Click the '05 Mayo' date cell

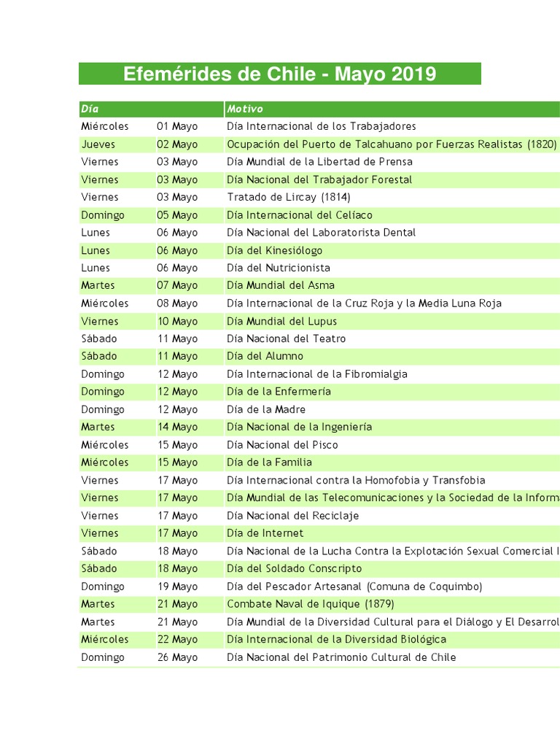(x=177, y=215)
